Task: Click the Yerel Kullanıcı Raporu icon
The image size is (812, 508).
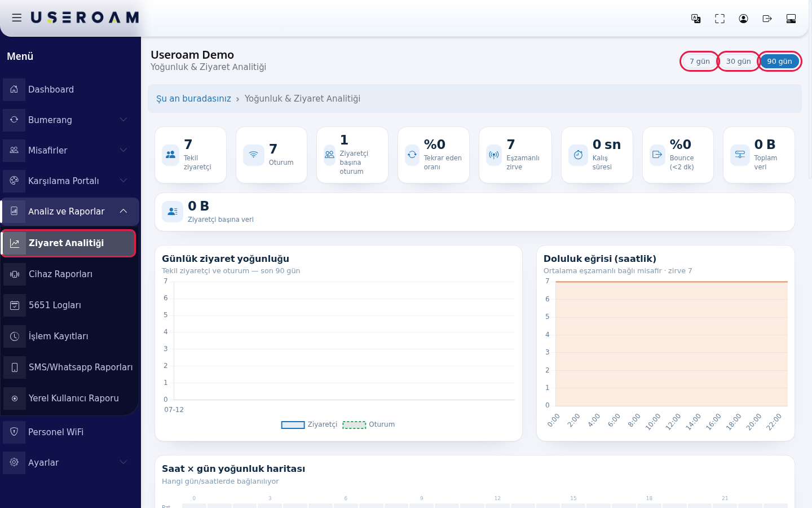Action: pos(15,398)
